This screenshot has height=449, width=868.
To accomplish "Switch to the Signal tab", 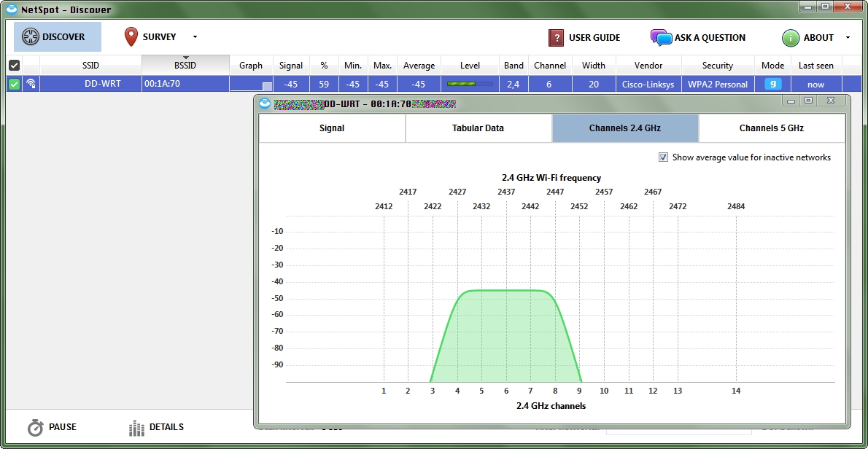I will click(x=332, y=128).
